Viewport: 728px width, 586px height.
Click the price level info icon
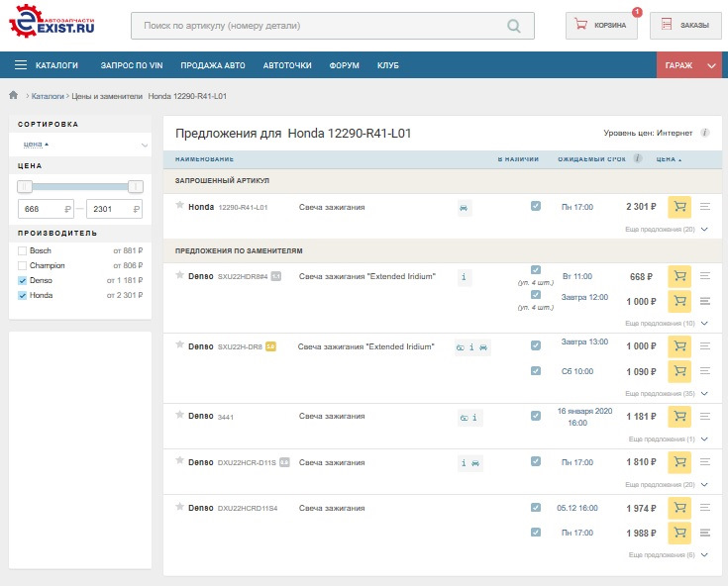coord(704,133)
